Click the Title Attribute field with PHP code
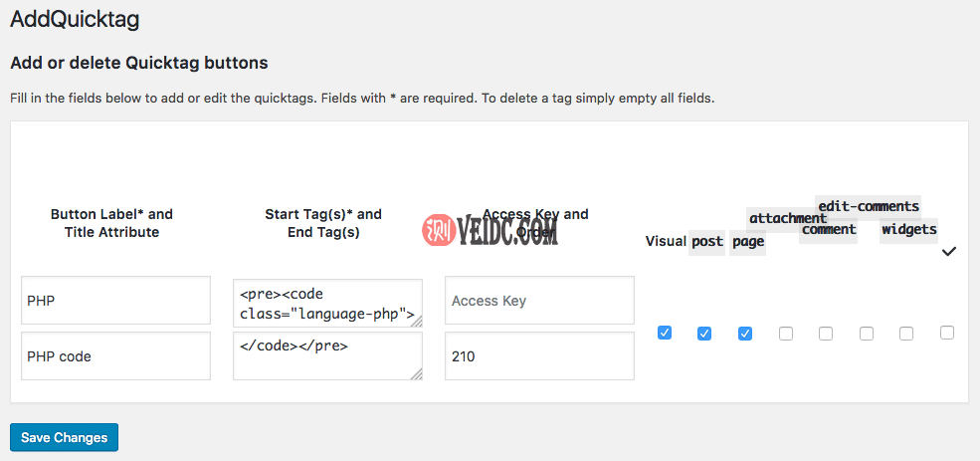 (x=115, y=355)
